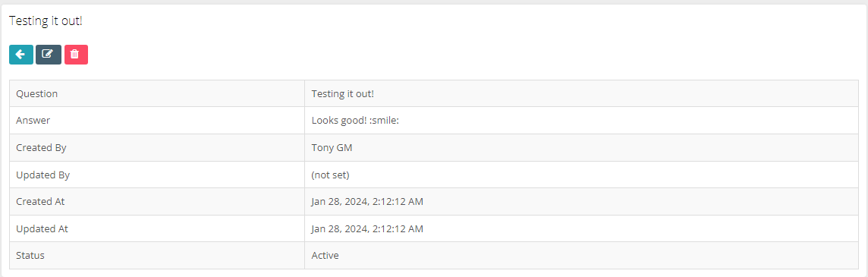The image size is (868, 277).
Task: Select the timestamp in Updated At row
Action: (x=367, y=228)
